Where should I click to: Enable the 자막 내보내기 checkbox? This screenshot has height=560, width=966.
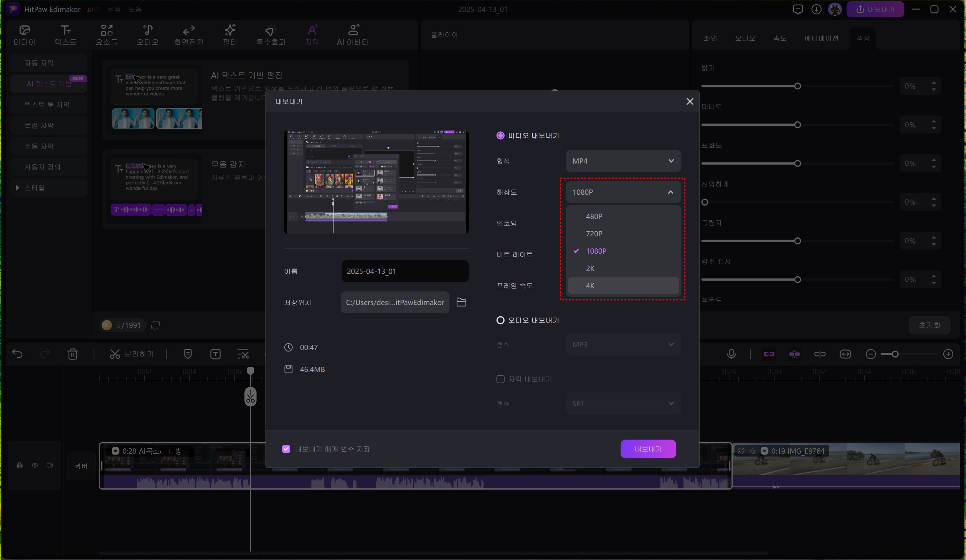[500, 379]
